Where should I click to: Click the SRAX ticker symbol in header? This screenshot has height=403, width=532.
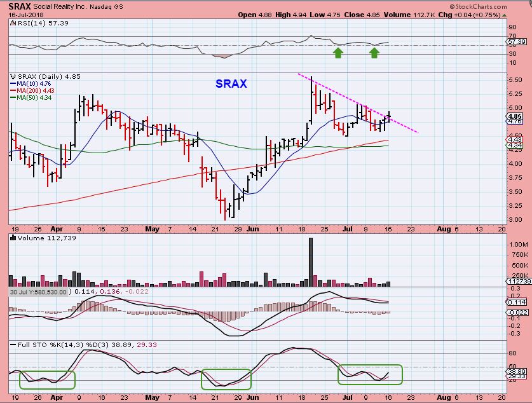pyautogui.click(x=20, y=6)
